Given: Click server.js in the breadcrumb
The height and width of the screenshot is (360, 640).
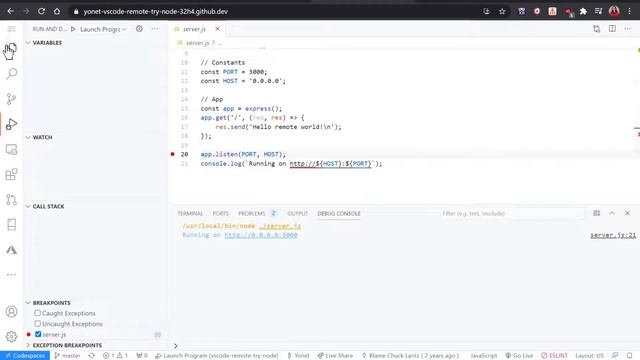Looking at the screenshot, I should (x=197, y=43).
